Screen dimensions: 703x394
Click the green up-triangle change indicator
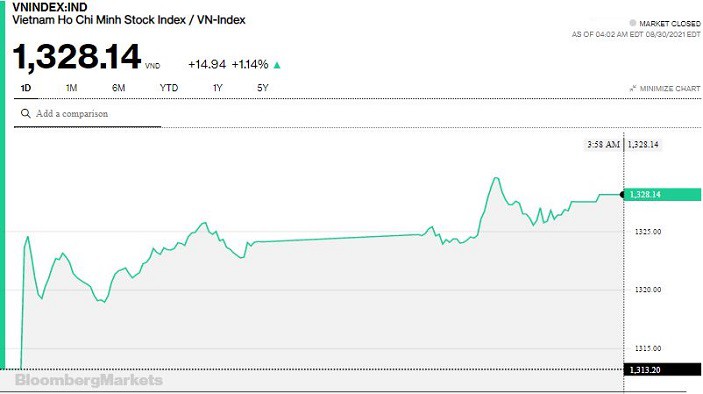tap(277, 65)
